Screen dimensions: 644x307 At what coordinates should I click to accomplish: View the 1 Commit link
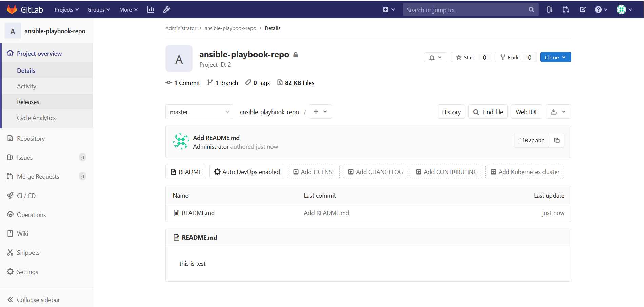click(x=183, y=83)
